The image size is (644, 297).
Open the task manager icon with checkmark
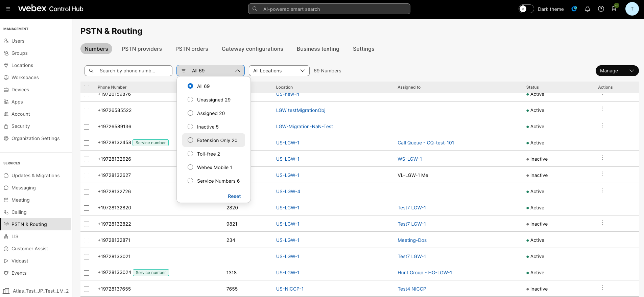[615, 8]
